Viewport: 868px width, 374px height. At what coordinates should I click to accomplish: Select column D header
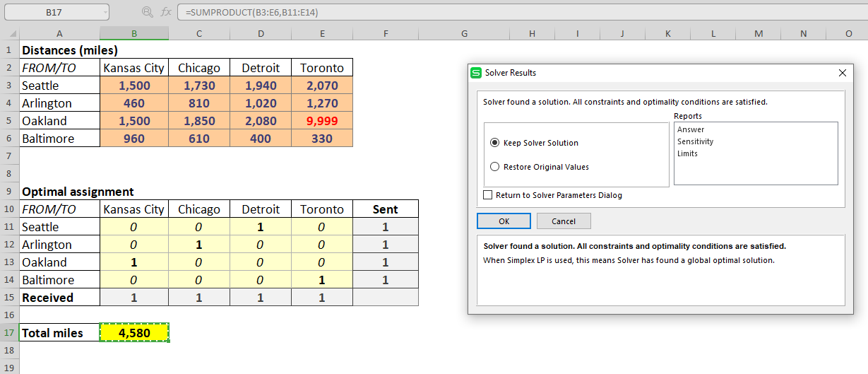(x=261, y=33)
